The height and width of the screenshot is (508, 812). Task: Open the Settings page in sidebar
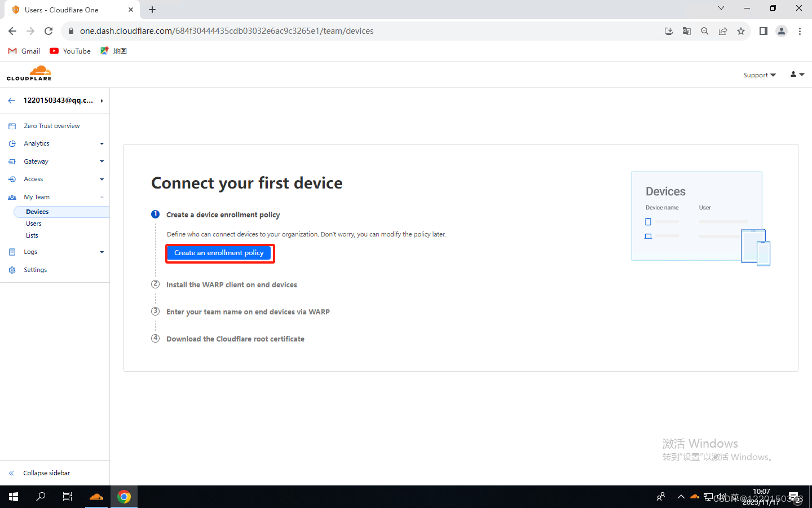click(x=35, y=270)
